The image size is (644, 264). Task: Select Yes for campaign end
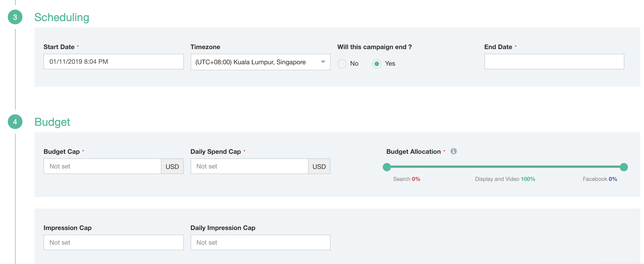(377, 64)
